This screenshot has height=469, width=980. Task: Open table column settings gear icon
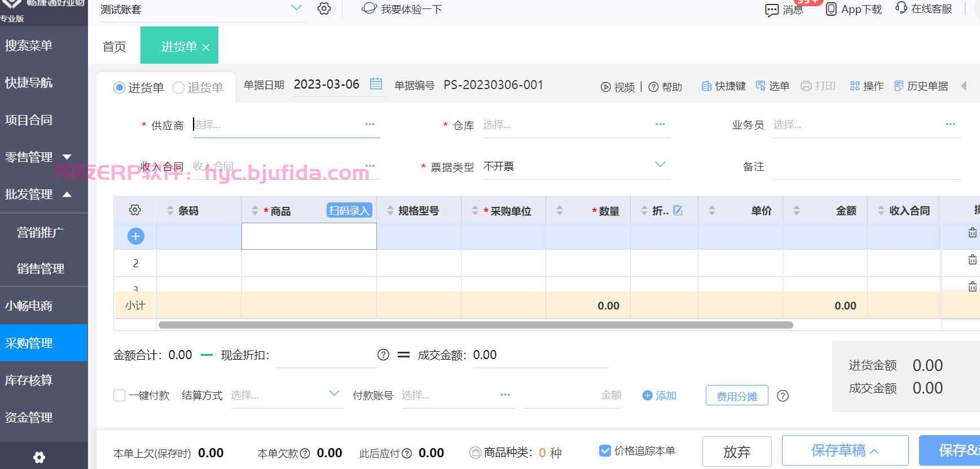point(135,210)
